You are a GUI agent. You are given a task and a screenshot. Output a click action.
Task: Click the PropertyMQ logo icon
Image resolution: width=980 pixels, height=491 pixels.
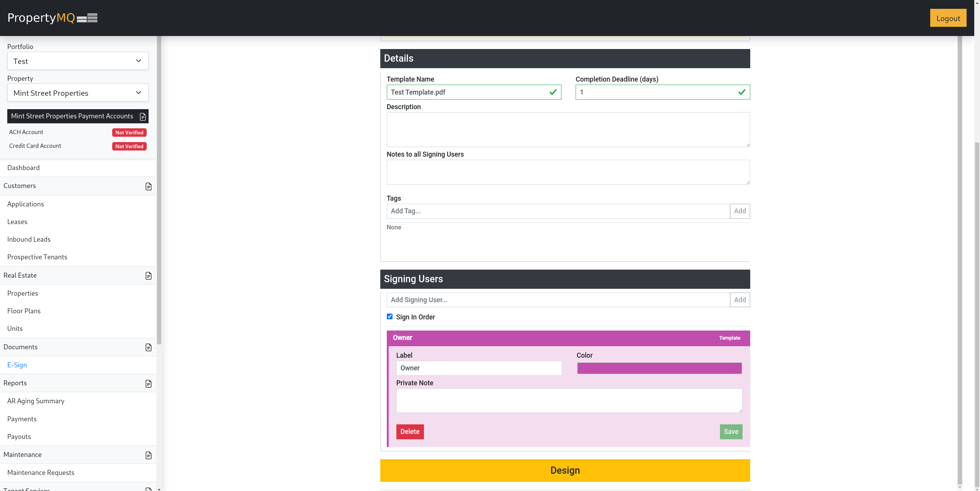click(x=87, y=18)
